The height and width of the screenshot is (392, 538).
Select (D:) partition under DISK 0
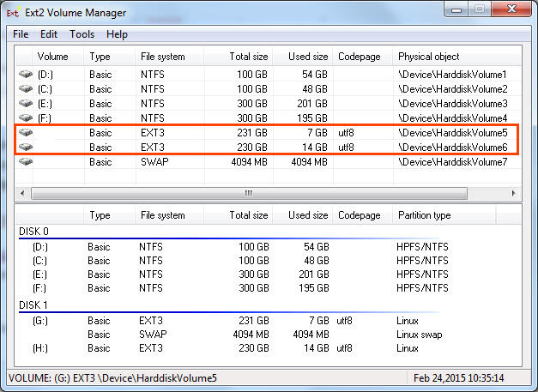(x=40, y=246)
